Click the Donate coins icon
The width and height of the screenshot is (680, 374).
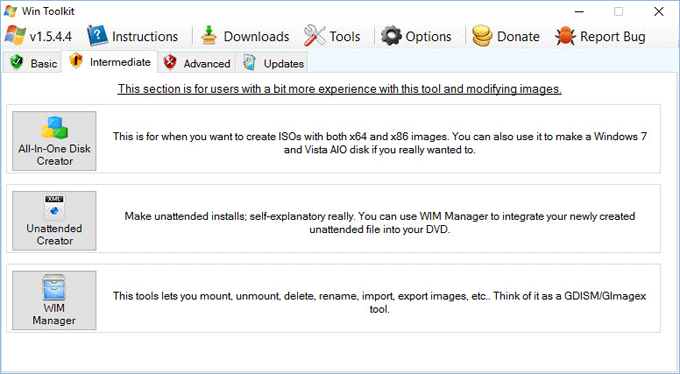click(482, 36)
